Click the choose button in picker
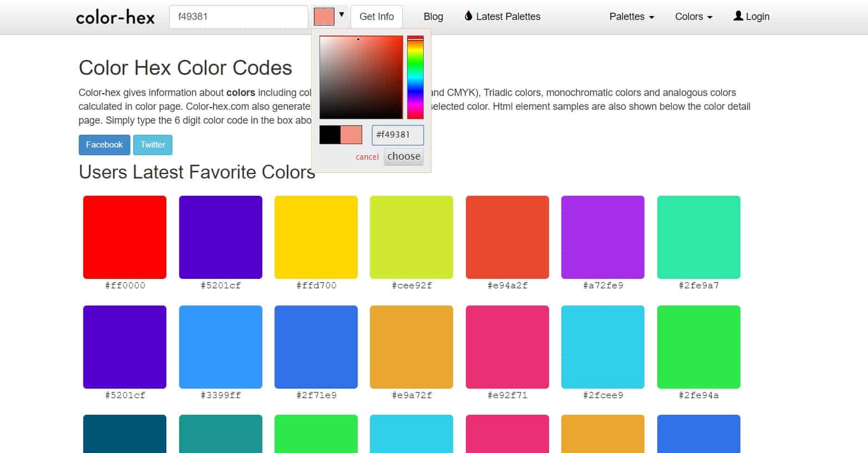The width and height of the screenshot is (868, 453). [404, 156]
